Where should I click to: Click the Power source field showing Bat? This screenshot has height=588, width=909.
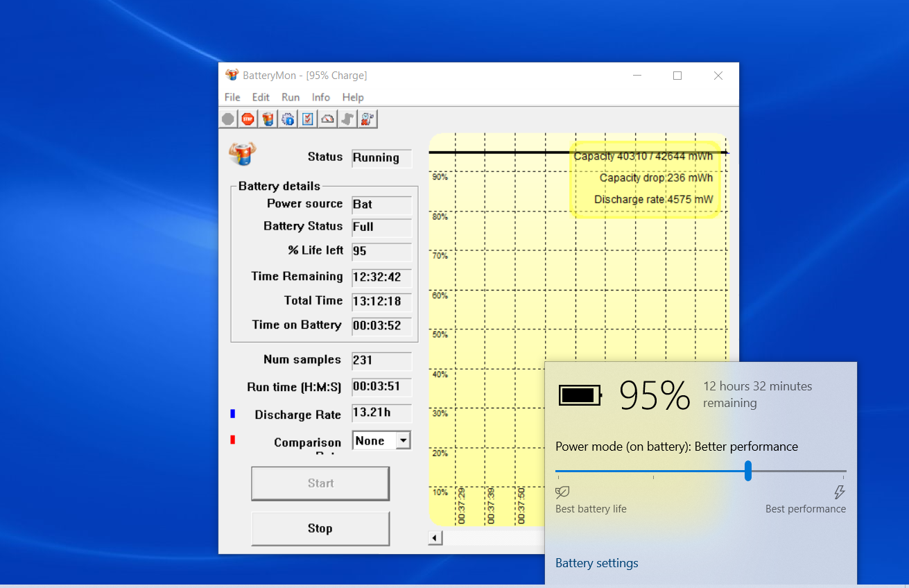point(381,205)
